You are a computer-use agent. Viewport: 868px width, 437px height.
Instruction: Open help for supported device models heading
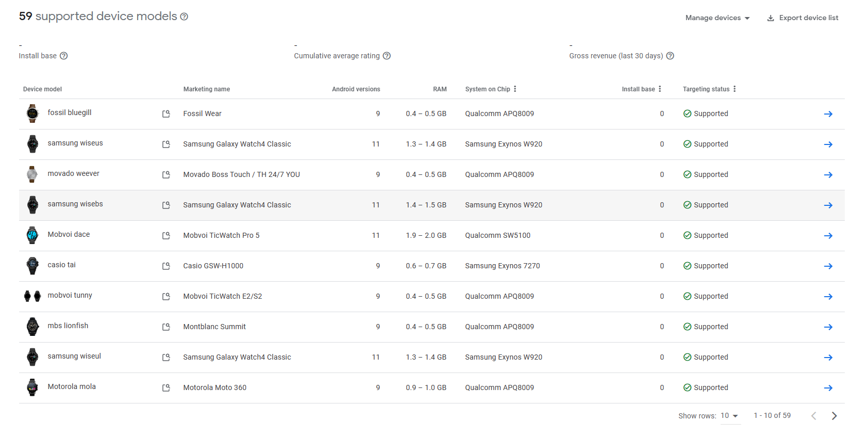pyautogui.click(x=184, y=17)
